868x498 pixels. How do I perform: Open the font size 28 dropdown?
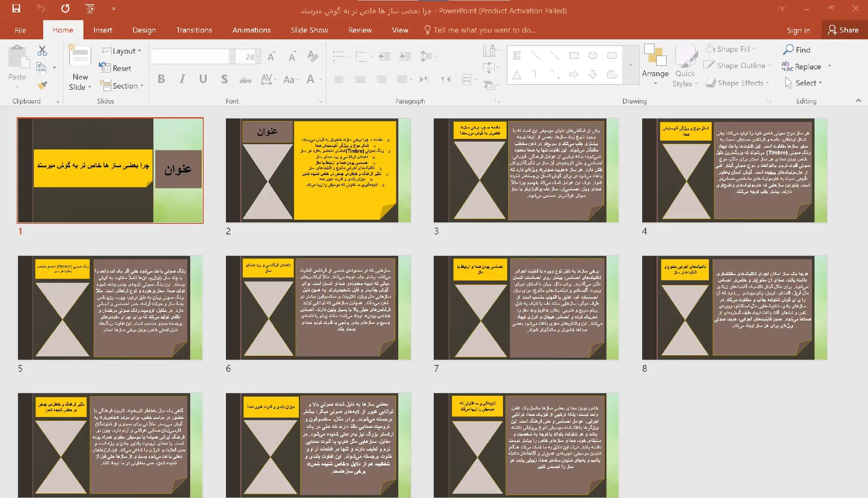[x=258, y=56]
